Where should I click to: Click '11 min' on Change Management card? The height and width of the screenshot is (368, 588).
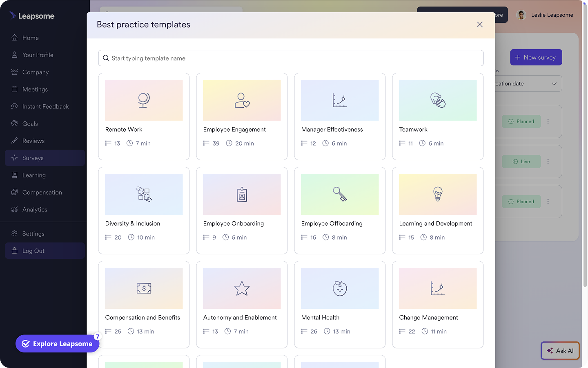tap(439, 332)
